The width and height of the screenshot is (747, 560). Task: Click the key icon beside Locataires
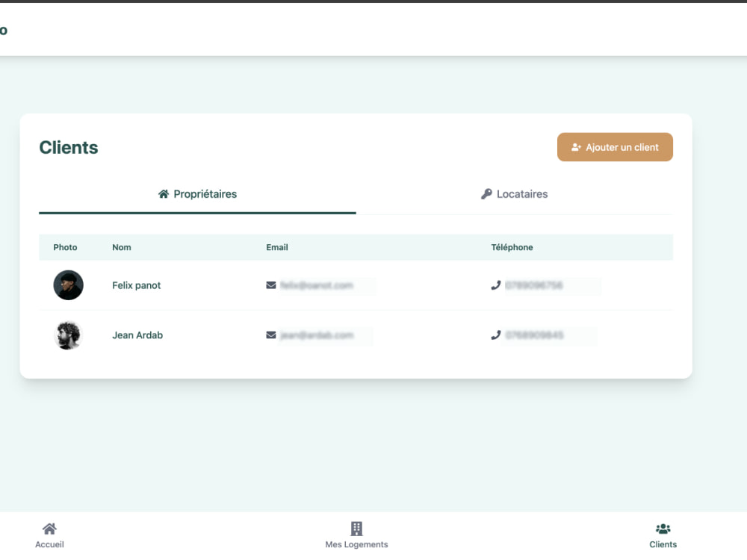coord(486,194)
